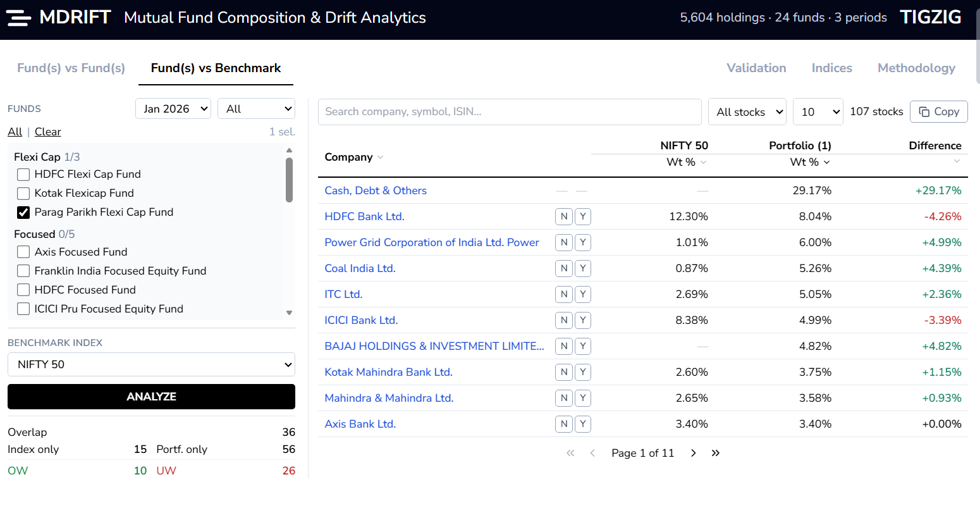Sort by NIFTY 50 Wt % column
The height and width of the screenshot is (520, 980).
[x=687, y=162]
